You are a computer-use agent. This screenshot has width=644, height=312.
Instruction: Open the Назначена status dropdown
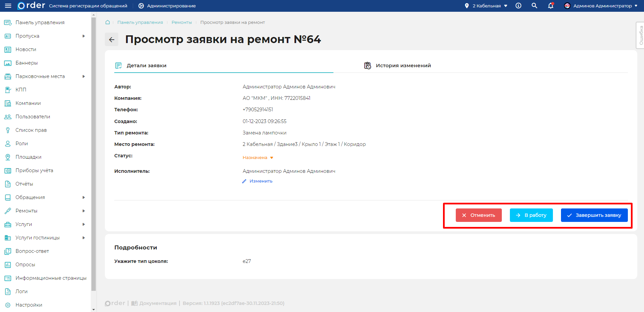click(257, 157)
